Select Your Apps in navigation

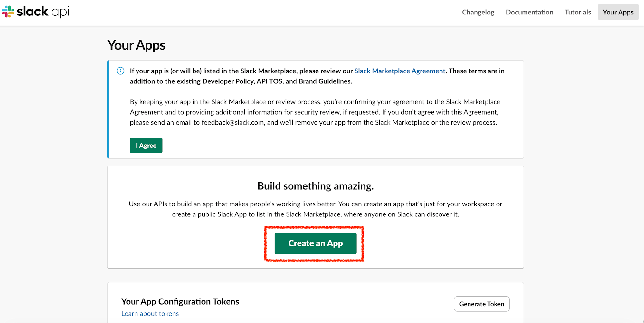coord(618,12)
